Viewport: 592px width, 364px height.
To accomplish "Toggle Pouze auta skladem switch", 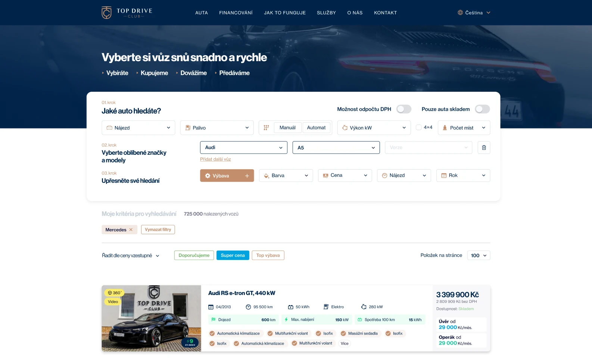I will (x=482, y=109).
